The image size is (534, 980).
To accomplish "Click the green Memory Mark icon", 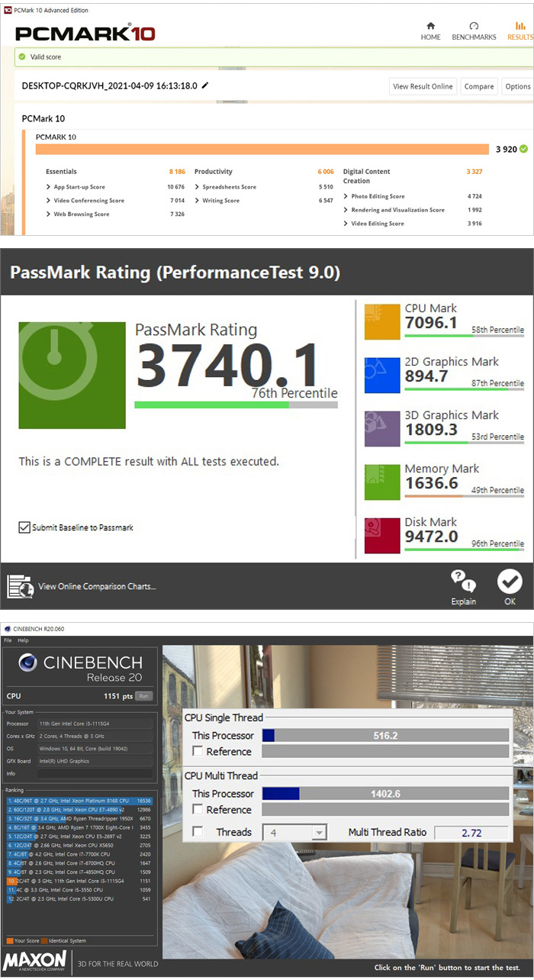I will [x=382, y=482].
